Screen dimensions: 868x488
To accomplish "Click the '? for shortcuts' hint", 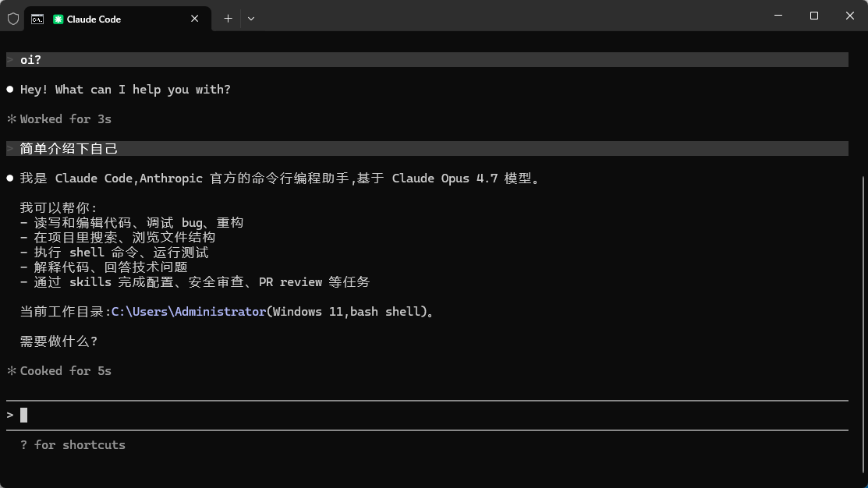I will coord(73,445).
